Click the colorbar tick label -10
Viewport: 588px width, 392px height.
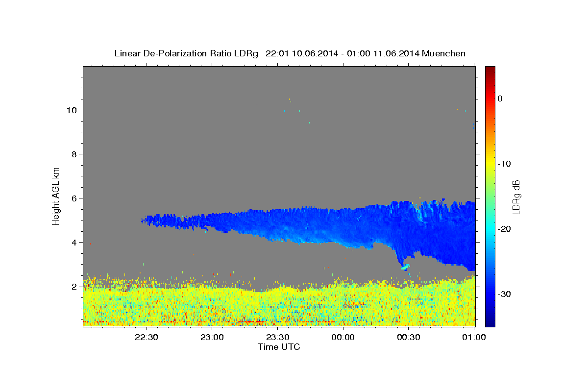[x=504, y=164]
